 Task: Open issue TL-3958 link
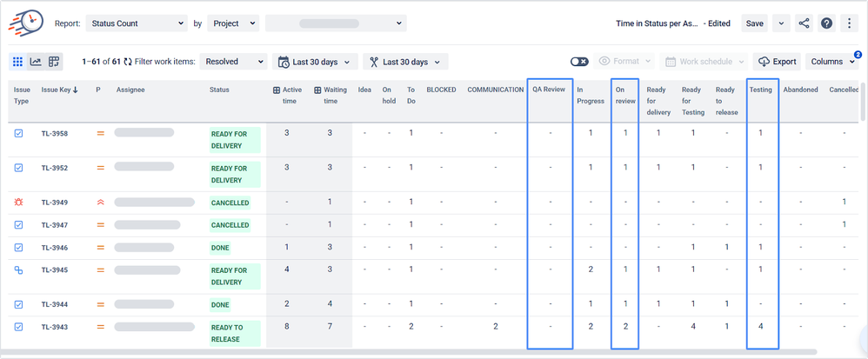pyautogui.click(x=54, y=133)
